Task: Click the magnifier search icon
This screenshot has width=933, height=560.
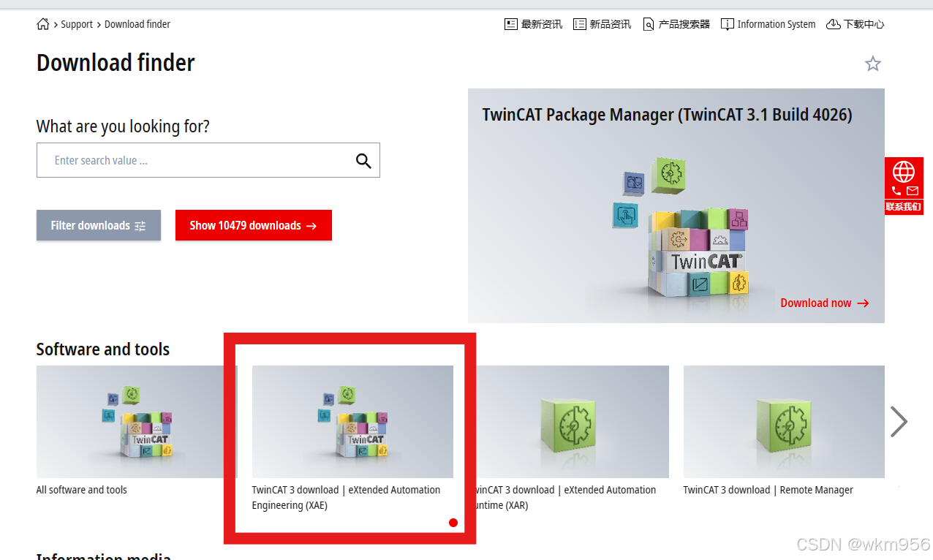Action: click(x=363, y=161)
